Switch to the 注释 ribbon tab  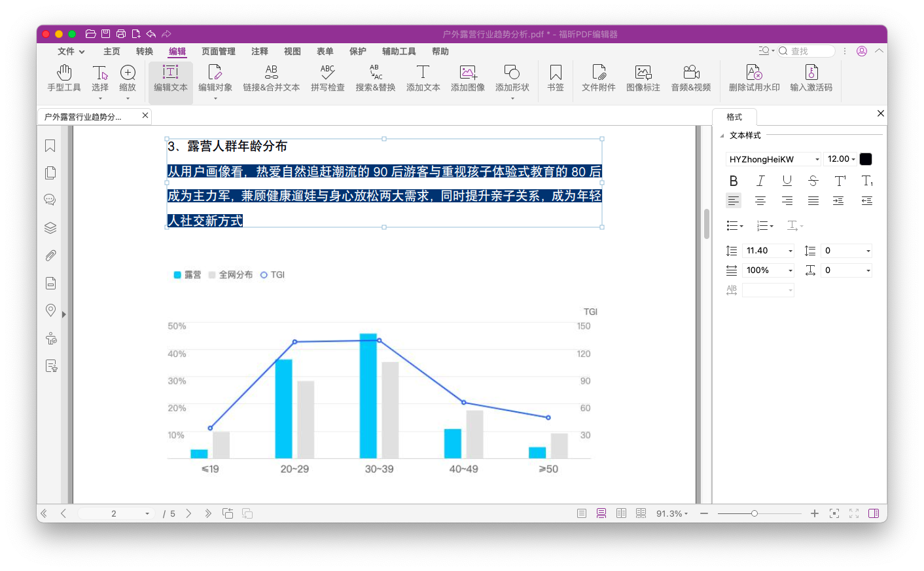(260, 51)
